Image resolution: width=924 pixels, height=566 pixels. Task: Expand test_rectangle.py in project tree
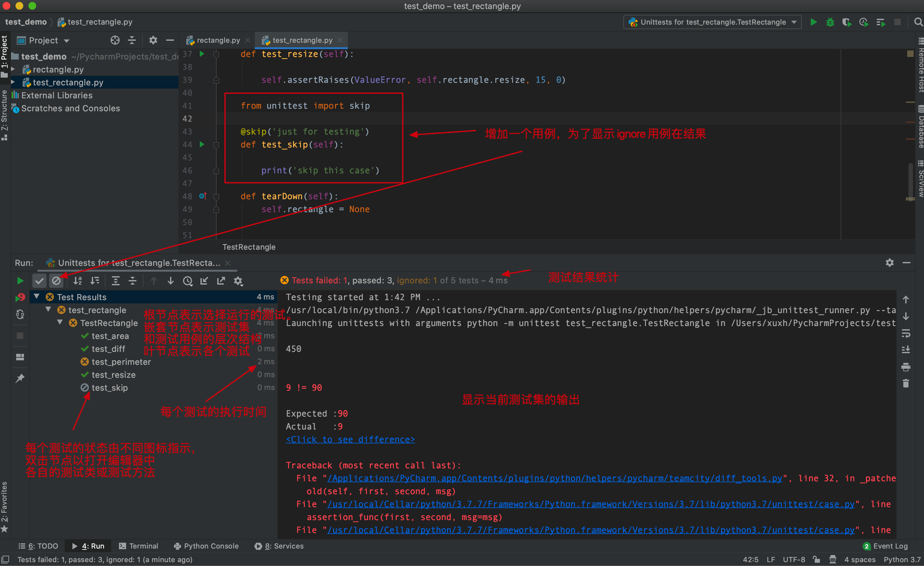(13, 82)
